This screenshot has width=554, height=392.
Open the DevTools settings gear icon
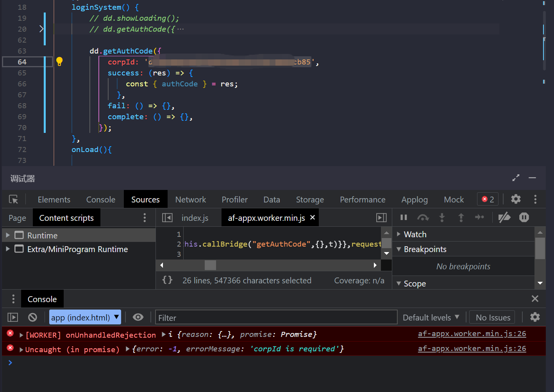(x=516, y=199)
